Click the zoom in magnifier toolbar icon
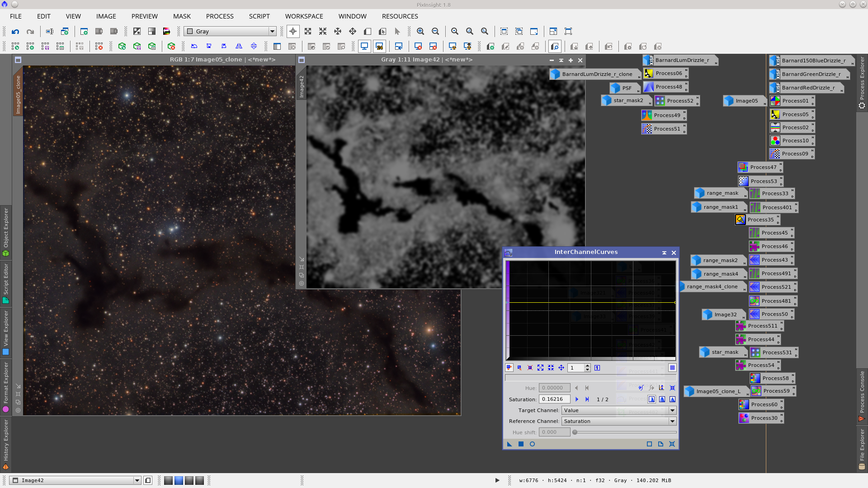Screen dimensions: 868x488 coord(420,32)
